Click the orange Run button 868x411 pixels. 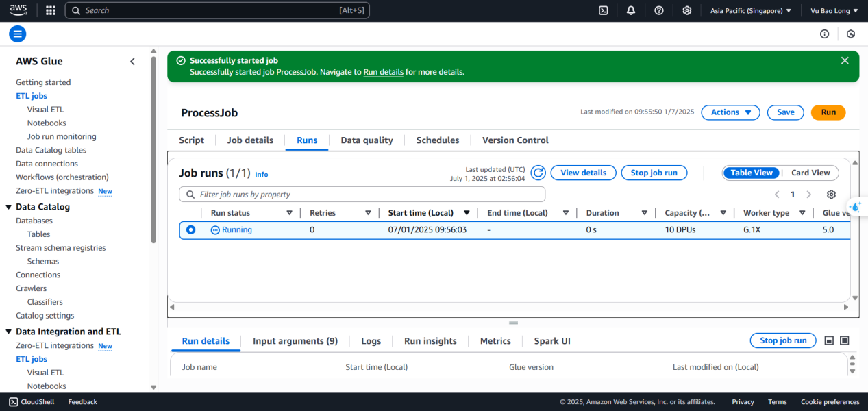point(828,112)
